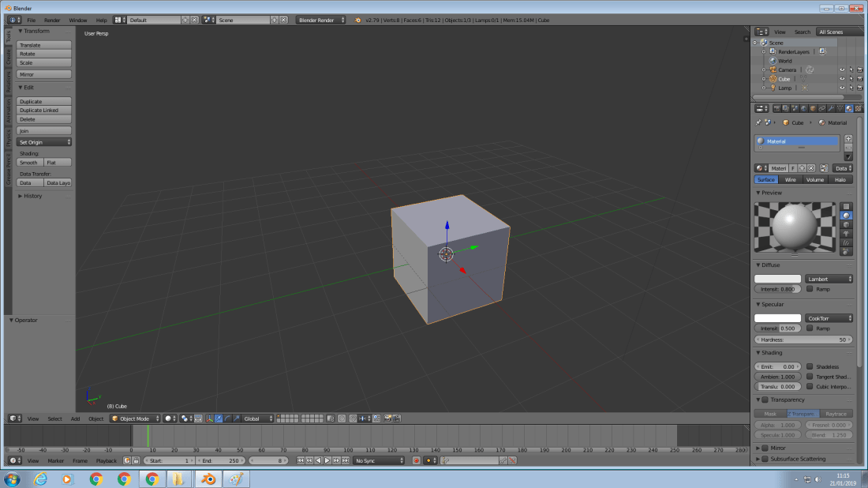
Task: Click the Object data properties icon
Action: coord(839,107)
